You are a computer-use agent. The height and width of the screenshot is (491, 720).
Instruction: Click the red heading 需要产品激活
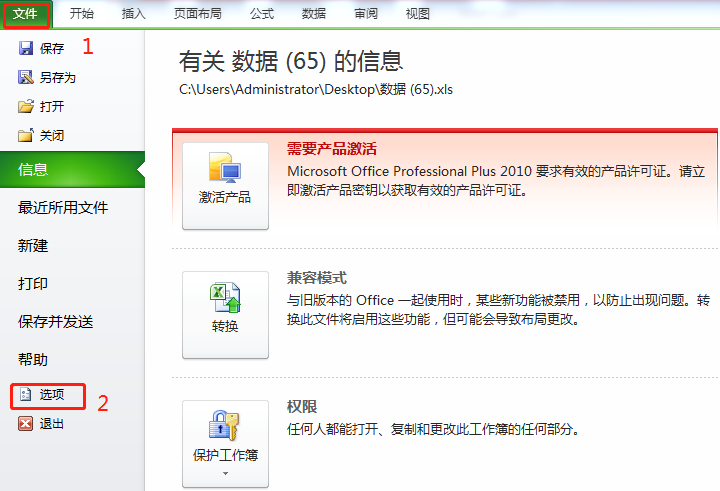tap(332, 148)
